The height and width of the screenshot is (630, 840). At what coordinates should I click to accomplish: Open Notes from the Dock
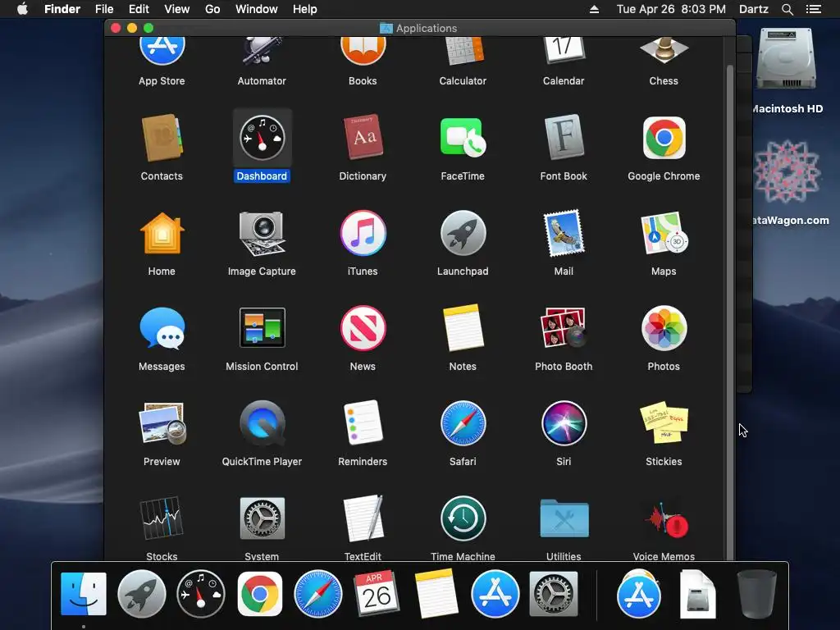pyautogui.click(x=436, y=594)
